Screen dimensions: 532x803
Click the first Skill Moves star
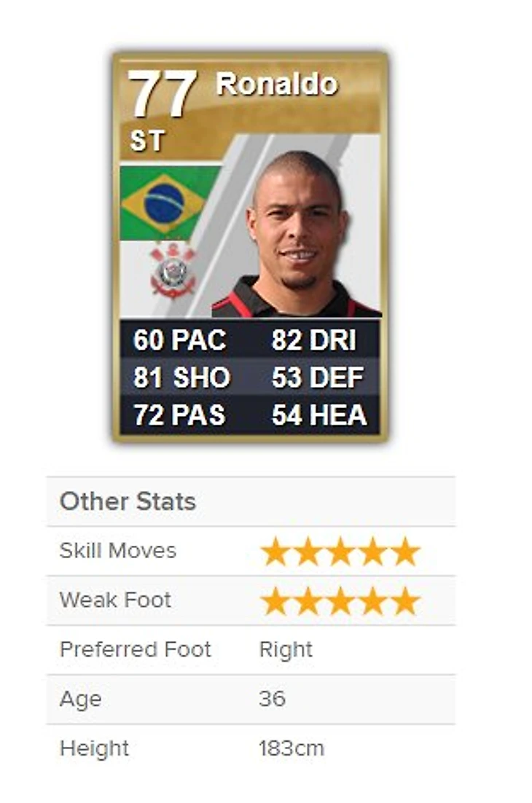[275, 552]
